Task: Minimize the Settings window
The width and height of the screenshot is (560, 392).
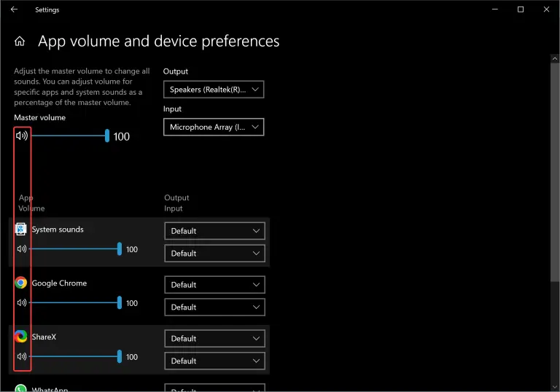Action: tap(494, 9)
